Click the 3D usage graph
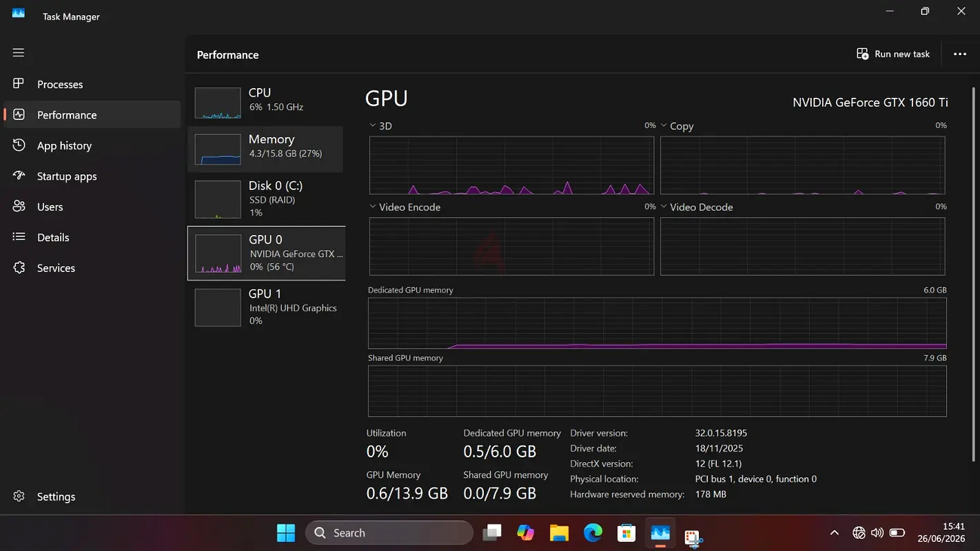This screenshot has width=980, height=551. click(x=511, y=165)
